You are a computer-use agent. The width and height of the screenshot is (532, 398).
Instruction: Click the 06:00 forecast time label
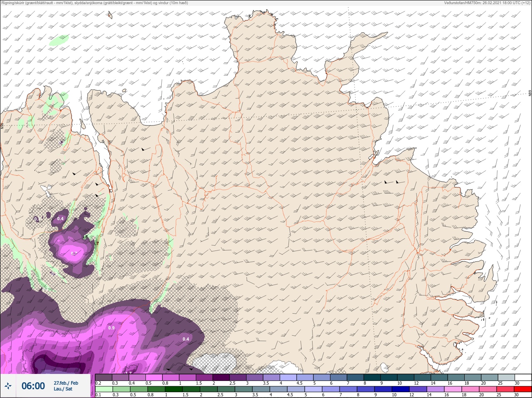33,386
